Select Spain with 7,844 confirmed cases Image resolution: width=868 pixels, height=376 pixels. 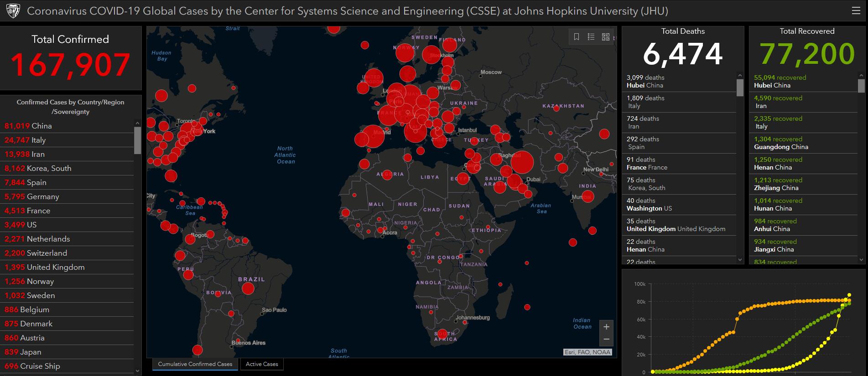(x=67, y=182)
